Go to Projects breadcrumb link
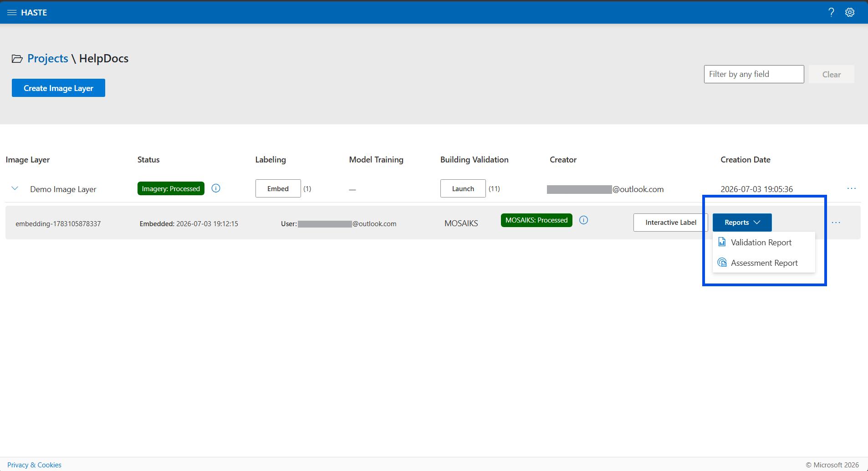Image resolution: width=868 pixels, height=471 pixels. pyautogui.click(x=48, y=59)
